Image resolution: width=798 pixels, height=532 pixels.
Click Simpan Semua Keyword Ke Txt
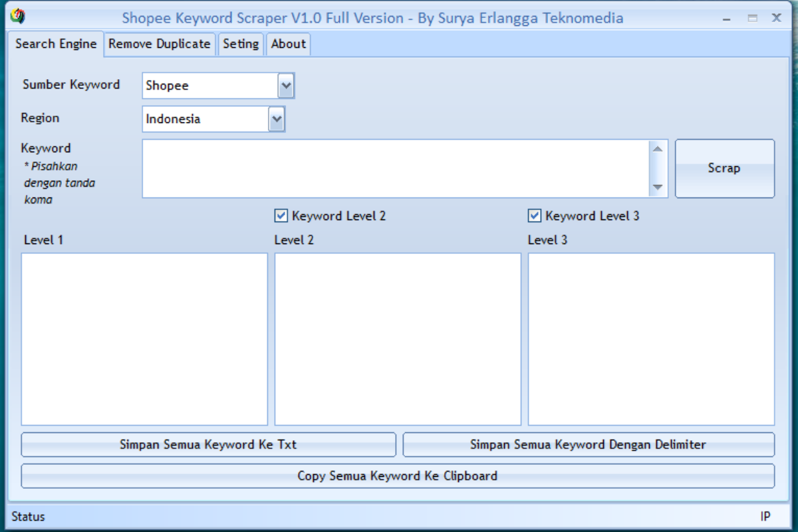[208, 444]
